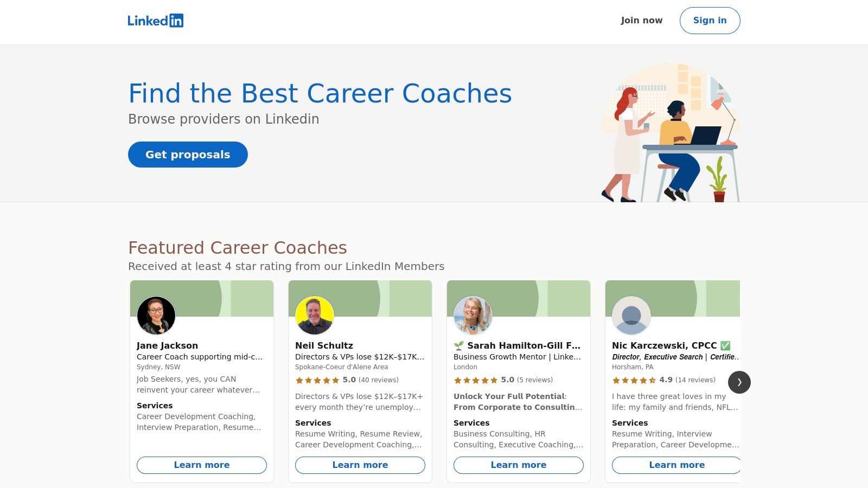The height and width of the screenshot is (488, 868).
Task: Click the star rating under Neil Schultz
Action: tap(317, 380)
